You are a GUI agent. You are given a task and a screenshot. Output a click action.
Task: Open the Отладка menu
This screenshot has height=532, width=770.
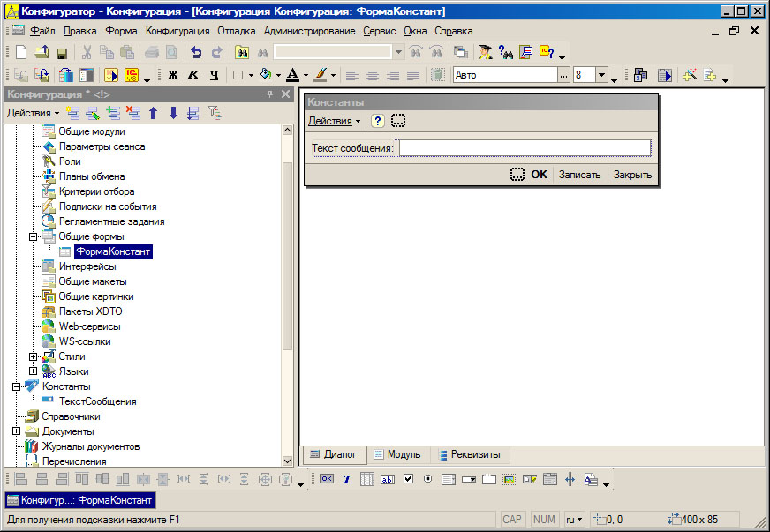click(236, 31)
